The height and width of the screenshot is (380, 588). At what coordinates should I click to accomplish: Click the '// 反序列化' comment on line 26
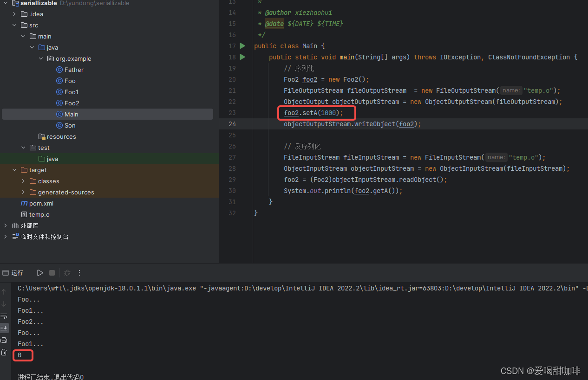302,146
